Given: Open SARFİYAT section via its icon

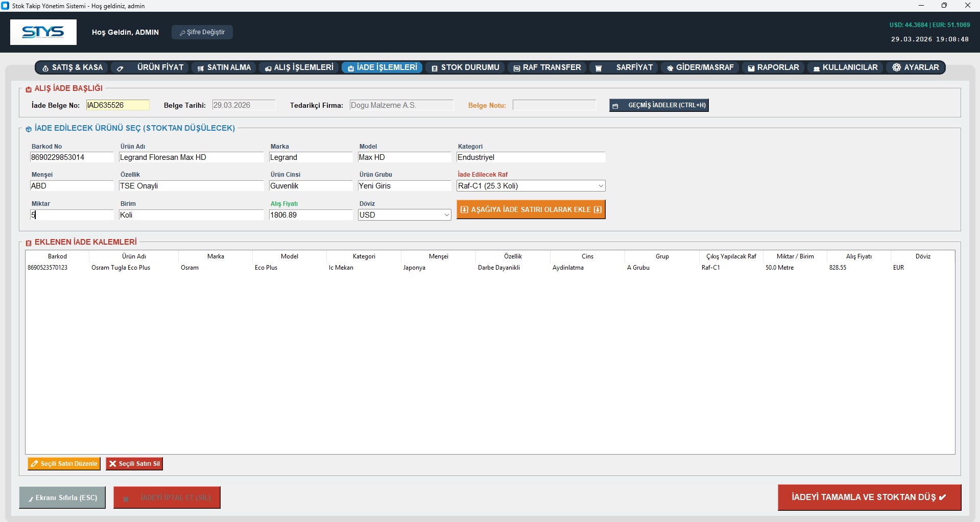Looking at the screenshot, I should click(x=599, y=68).
